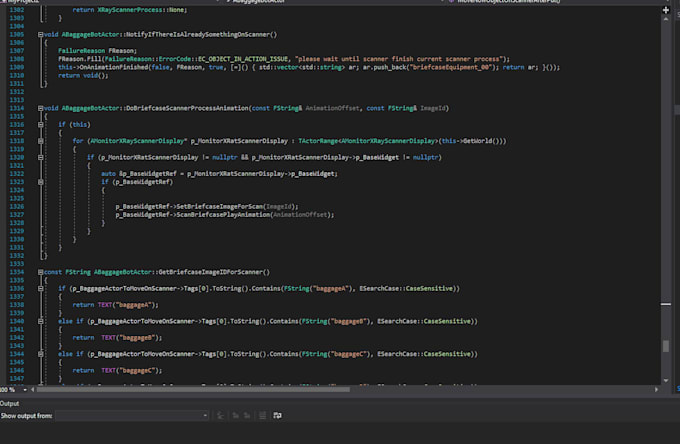The image size is (680, 444).
Task: Toggle word wrap in Output panel
Action: pos(278,415)
